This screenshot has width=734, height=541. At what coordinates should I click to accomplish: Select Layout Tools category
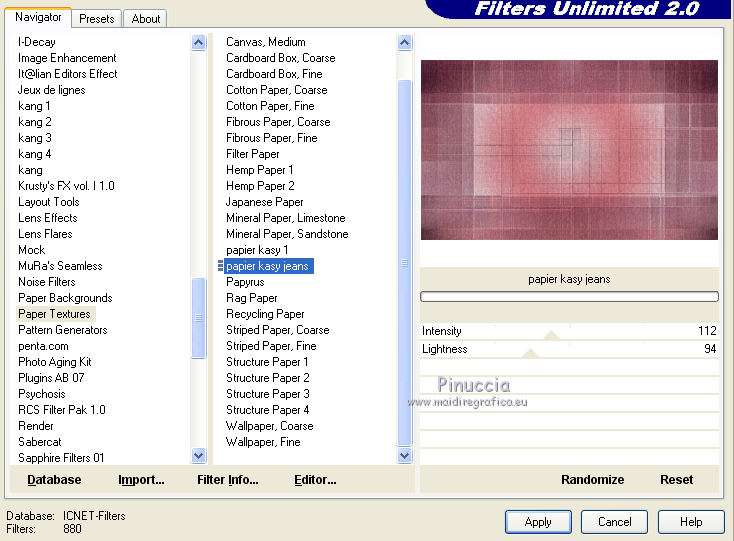pos(49,202)
